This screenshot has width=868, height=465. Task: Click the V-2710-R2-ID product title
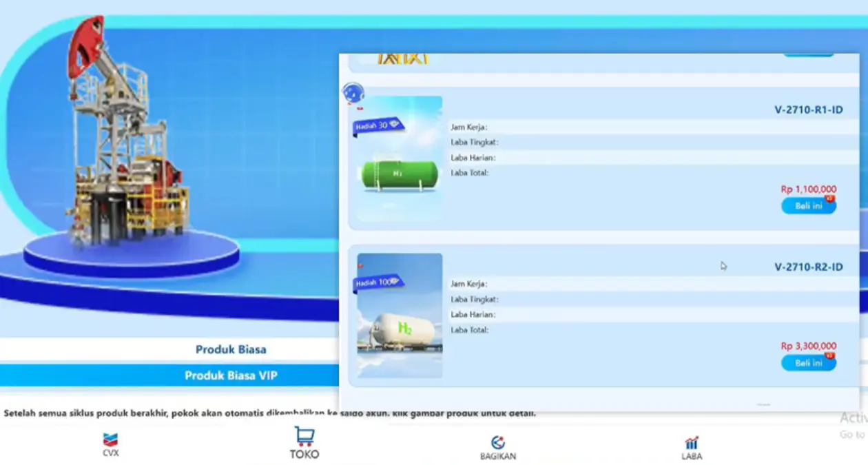click(x=808, y=267)
